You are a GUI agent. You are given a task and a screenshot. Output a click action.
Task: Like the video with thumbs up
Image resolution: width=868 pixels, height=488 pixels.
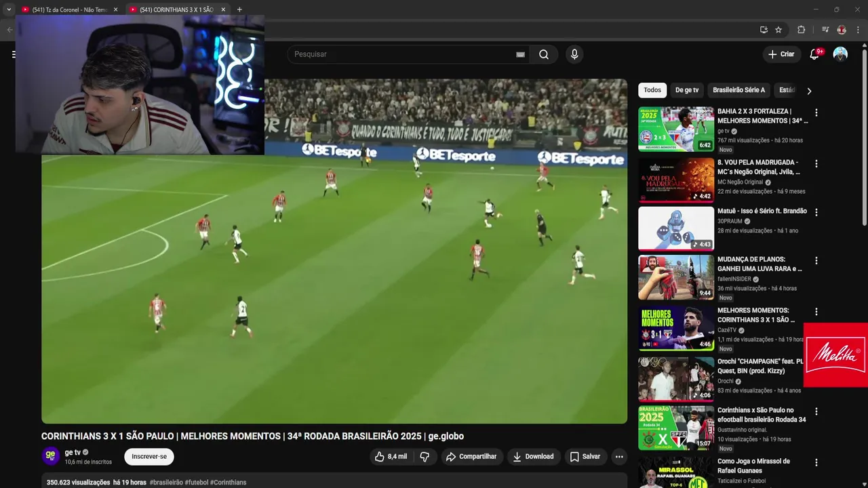click(x=391, y=457)
